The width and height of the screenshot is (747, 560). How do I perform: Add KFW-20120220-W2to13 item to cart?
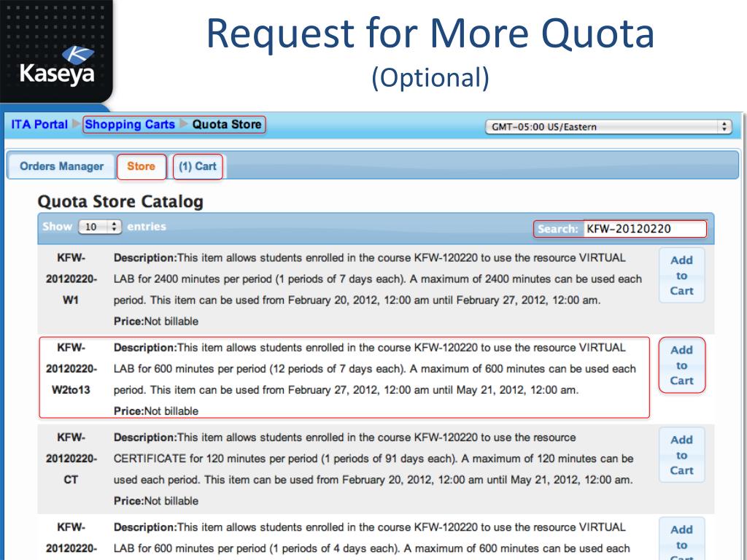682,365
